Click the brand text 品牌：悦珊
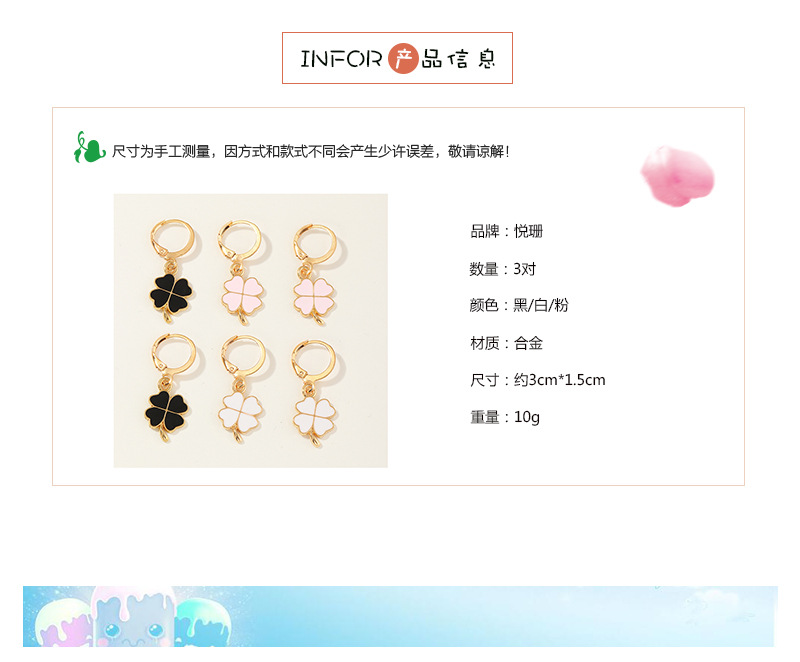 click(x=506, y=231)
